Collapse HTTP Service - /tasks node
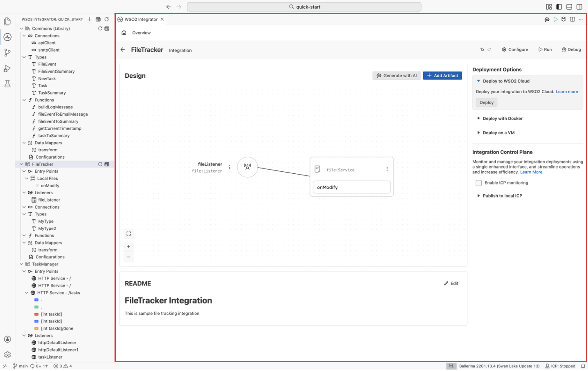The image size is (588, 371). coord(27,293)
